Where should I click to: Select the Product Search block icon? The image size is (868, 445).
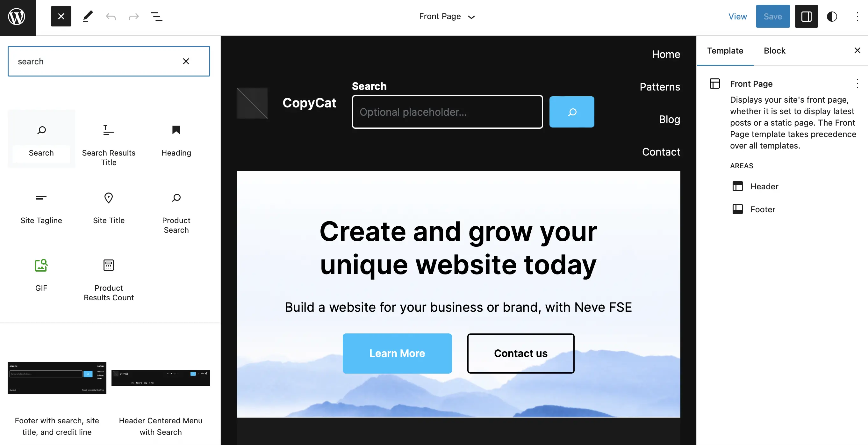click(x=176, y=198)
